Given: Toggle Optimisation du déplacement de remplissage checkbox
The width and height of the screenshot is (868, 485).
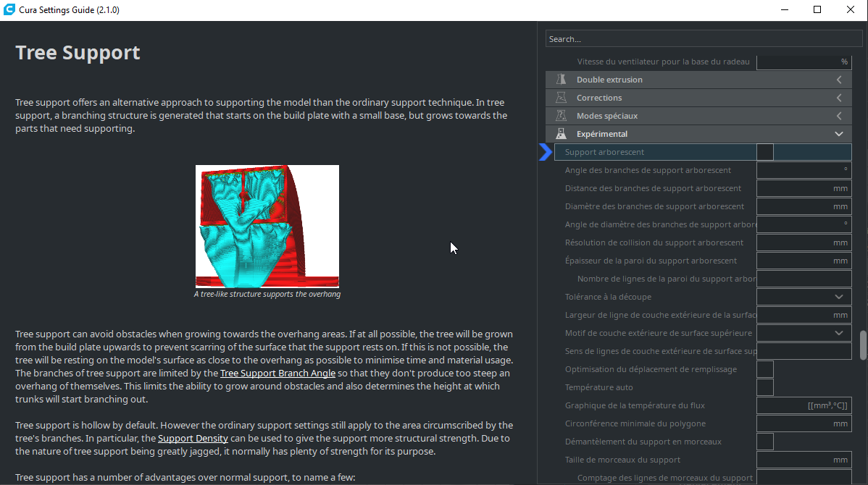Looking at the screenshot, I should point(764,369).
